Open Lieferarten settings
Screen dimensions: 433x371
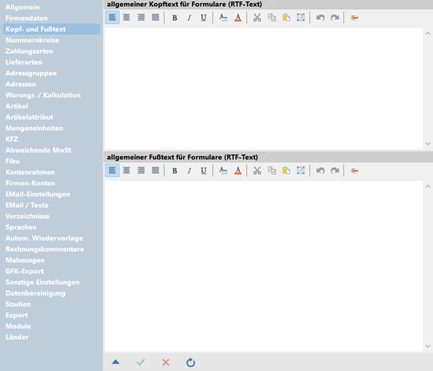[24, 62]
